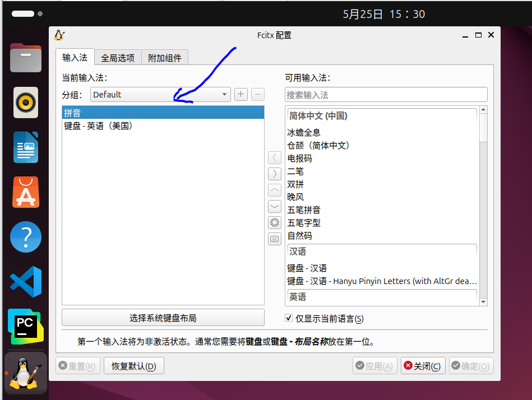Click the 简体中文 (中国) group header
The width and height of the screenshot is (532, 400).
382,116
